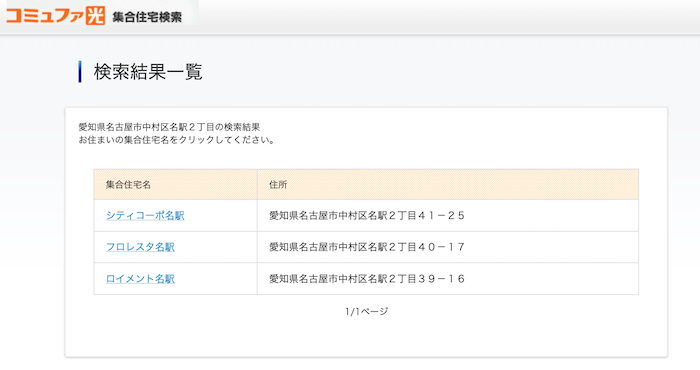700x370 pixels.
Task: Click the 検索結果一覧 page heading
Action: 148,72
